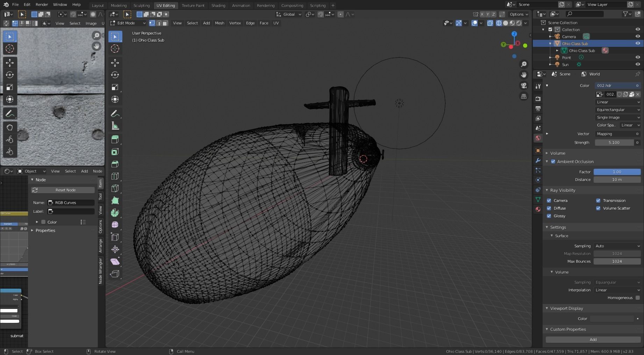This screenshot has height=355, width=644.
Task: Select the Move tool in 3D viewport toolbar
Action: (x=115, y=63)
